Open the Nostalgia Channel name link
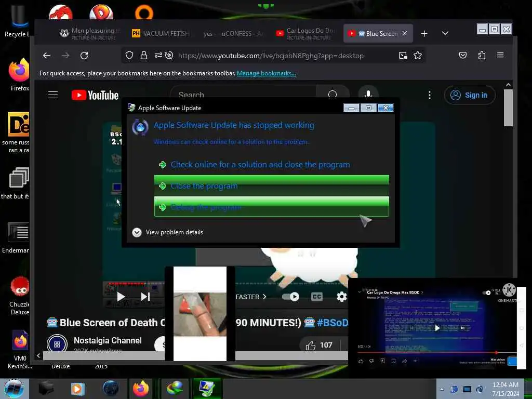 click(x=108, y=340)
